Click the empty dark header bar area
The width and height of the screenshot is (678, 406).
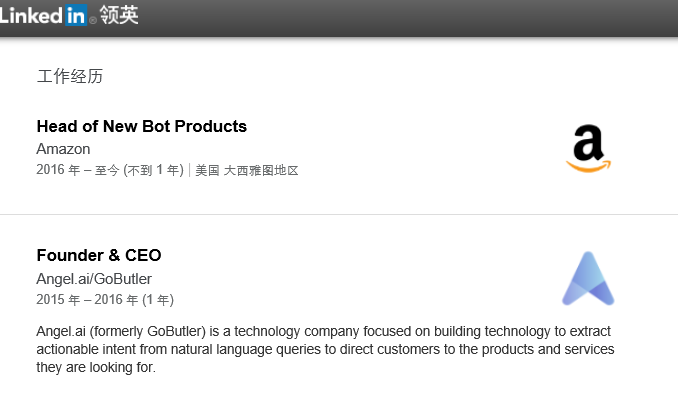pos(400,17)
